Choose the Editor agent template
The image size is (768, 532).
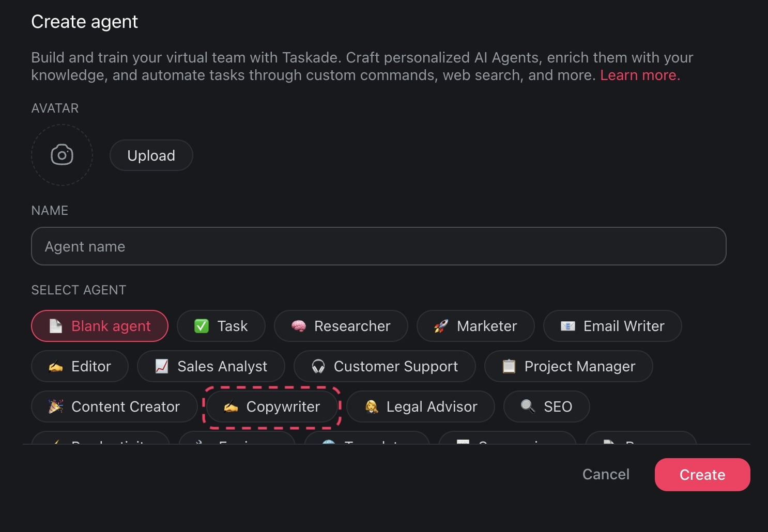[80, 366]
